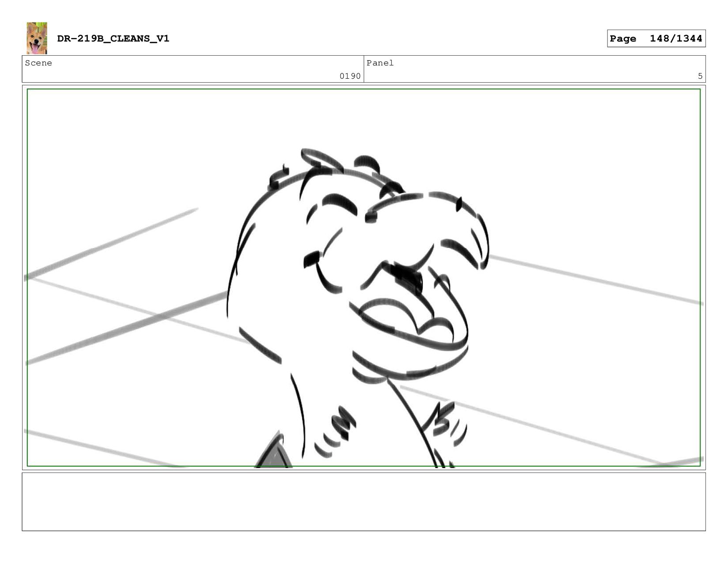Click the empty notes box below the panel

tap(364, 502)
